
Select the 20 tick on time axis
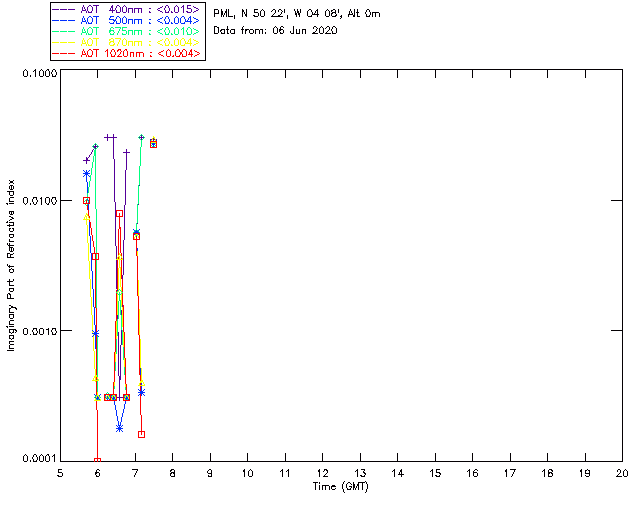coord(621,473)
